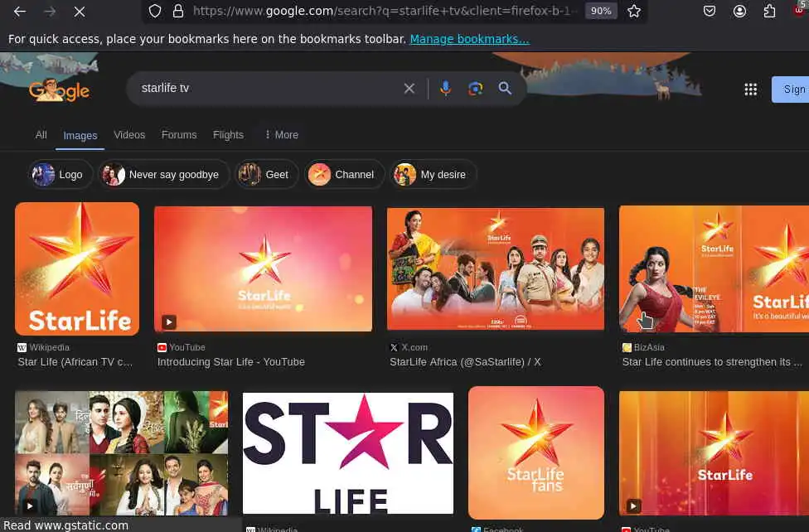The height and width of the screenshot is (532, 809).
Task: Go back to the previous page
Action: tap(20, 12)
